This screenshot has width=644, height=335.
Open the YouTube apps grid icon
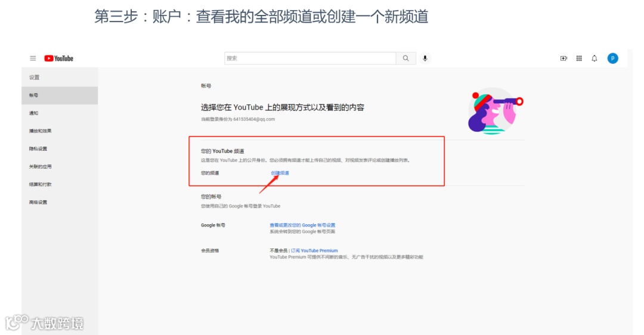tap(579, 58)
